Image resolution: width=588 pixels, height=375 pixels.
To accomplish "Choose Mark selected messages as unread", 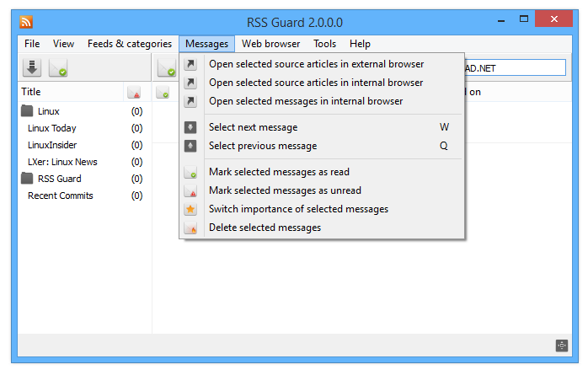I will coord(322,190).
